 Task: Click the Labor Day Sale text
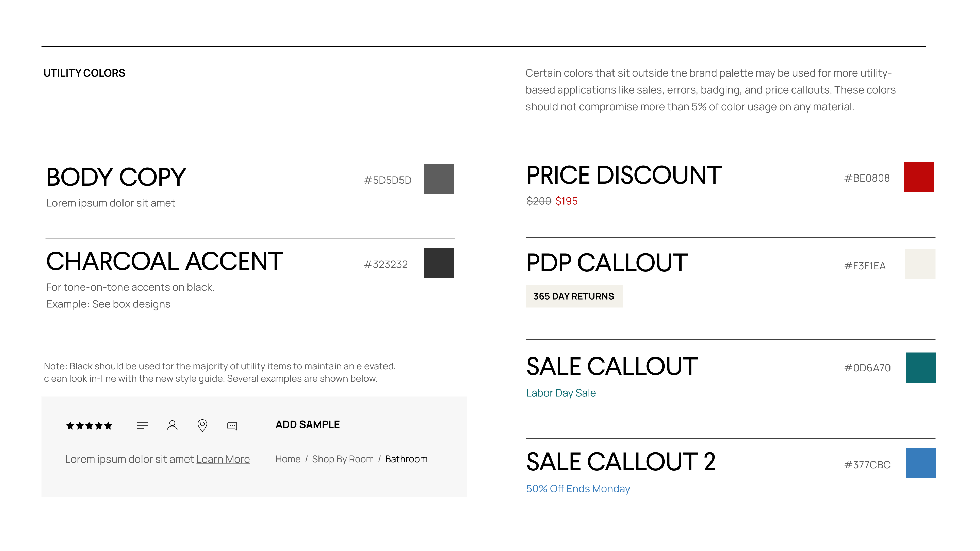561,393
